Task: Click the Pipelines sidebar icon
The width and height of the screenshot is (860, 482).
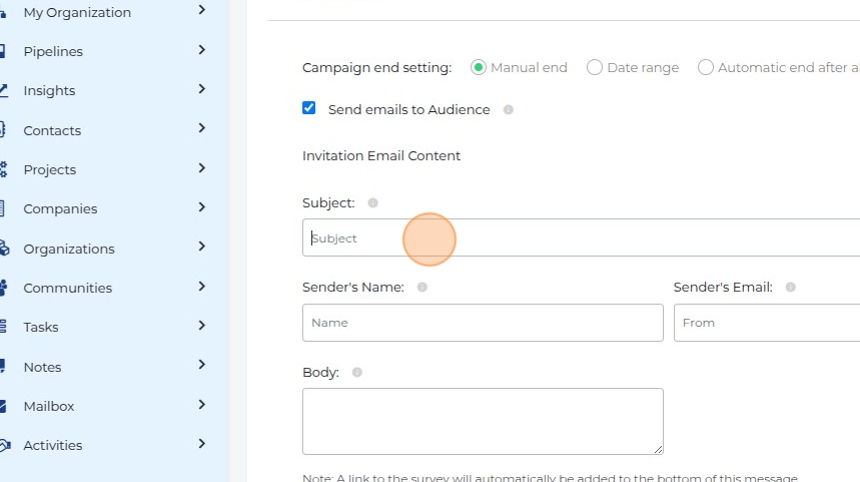Action: point(4,51)
